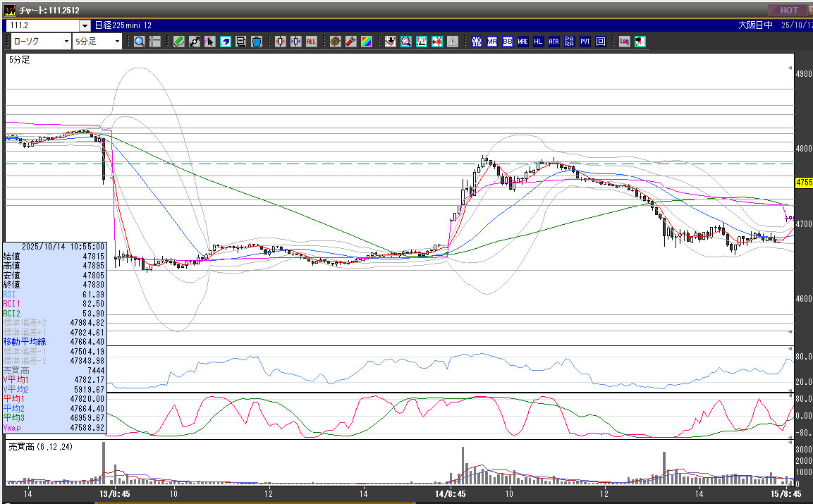The height and width of the screenshot is (504, 813).
Task: Toggle the PVT pivot indicator
Action: [585, 42]
